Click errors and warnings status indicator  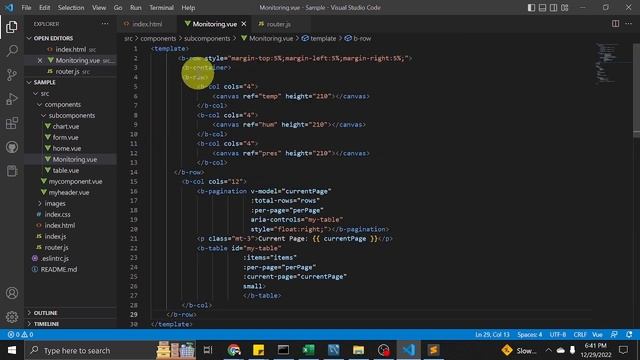coord(20,334)
